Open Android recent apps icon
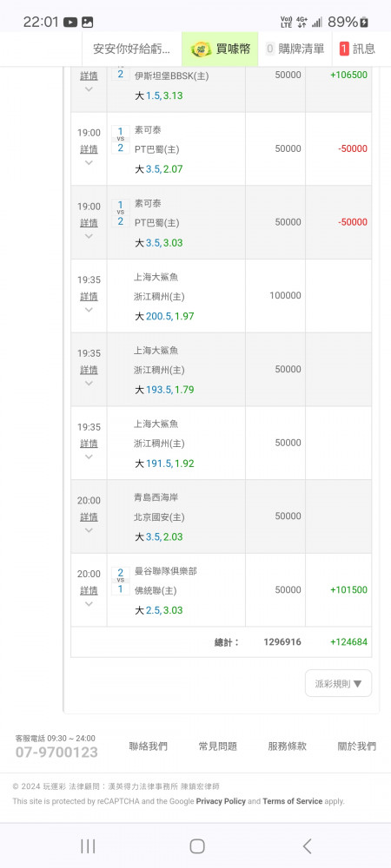391x868 pixels. tap(88, 845)
